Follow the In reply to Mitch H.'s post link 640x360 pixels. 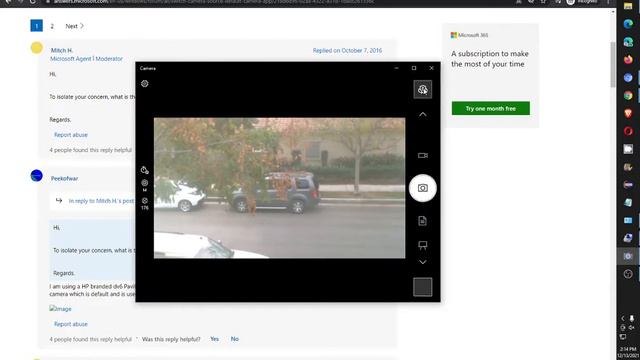tap(101, 201)
